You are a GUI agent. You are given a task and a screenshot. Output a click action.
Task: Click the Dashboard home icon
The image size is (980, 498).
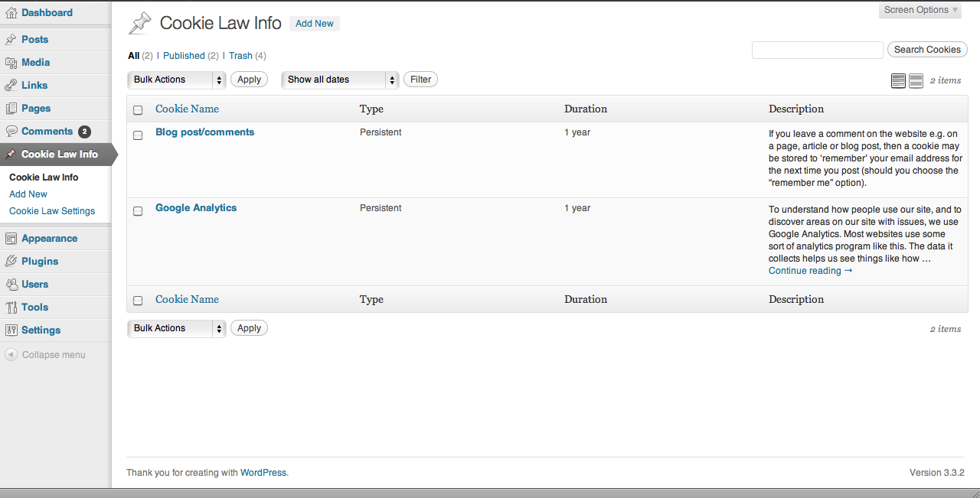(11, 13)
